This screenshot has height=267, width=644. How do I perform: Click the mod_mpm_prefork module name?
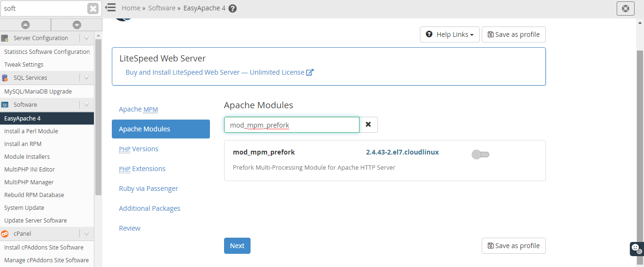264,152
